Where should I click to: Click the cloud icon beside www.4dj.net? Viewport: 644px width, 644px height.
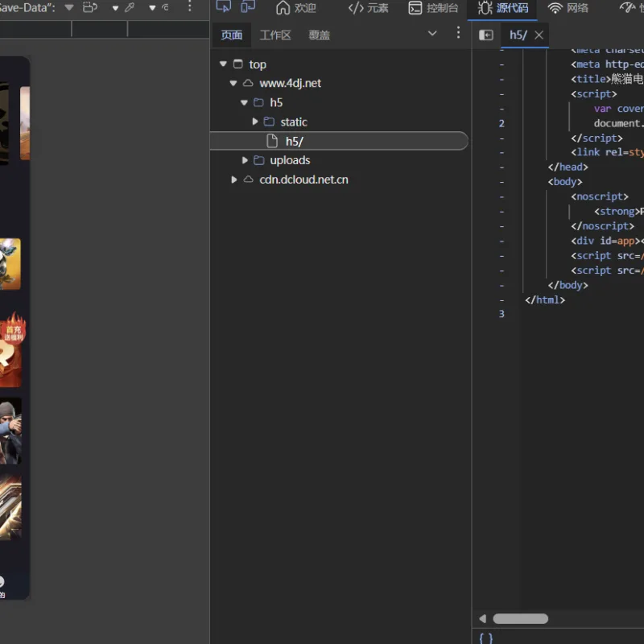coord(248,83)
